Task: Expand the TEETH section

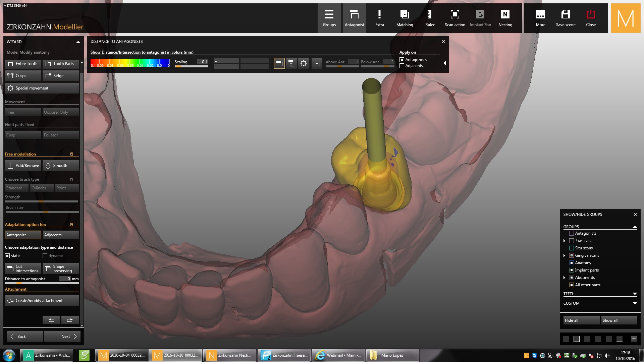Action: point(635,294)
